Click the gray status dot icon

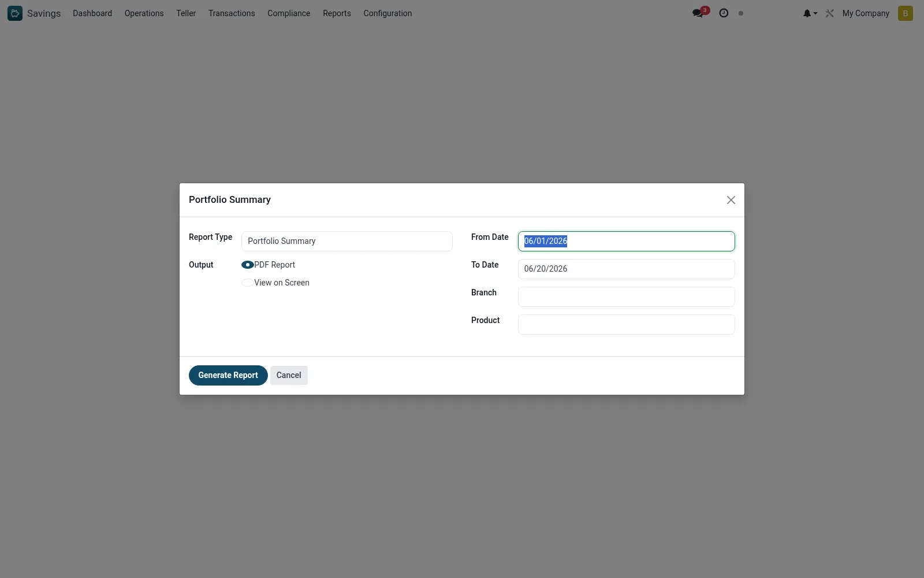pos(741,13)
